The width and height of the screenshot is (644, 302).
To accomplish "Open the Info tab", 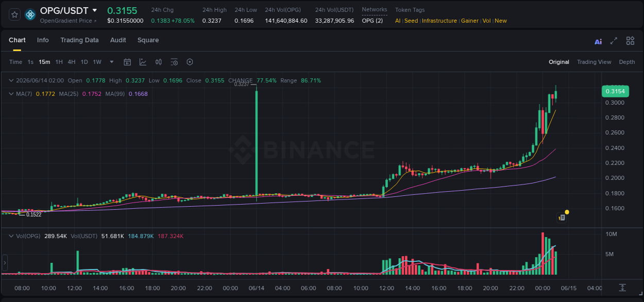I will pos(43,40).
